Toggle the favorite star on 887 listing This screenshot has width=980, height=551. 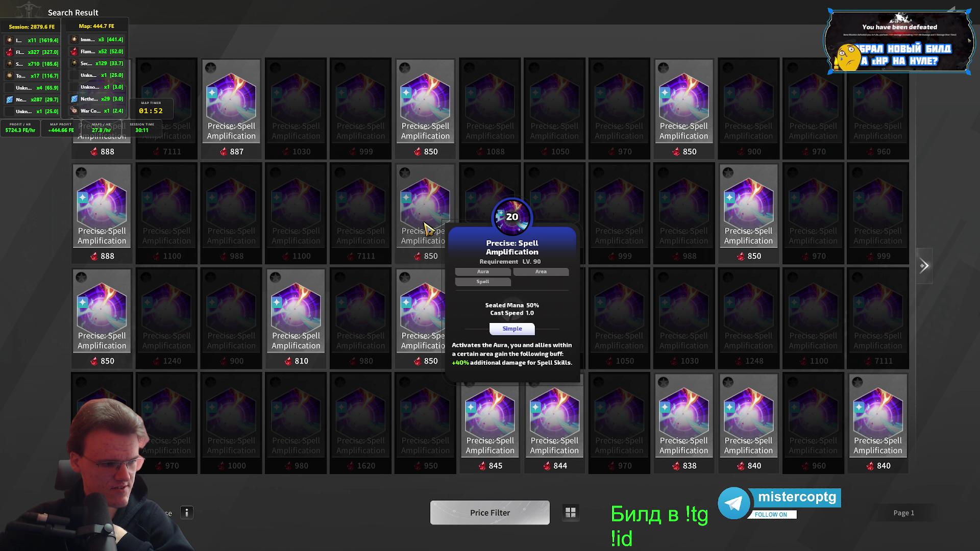point(211,68)
